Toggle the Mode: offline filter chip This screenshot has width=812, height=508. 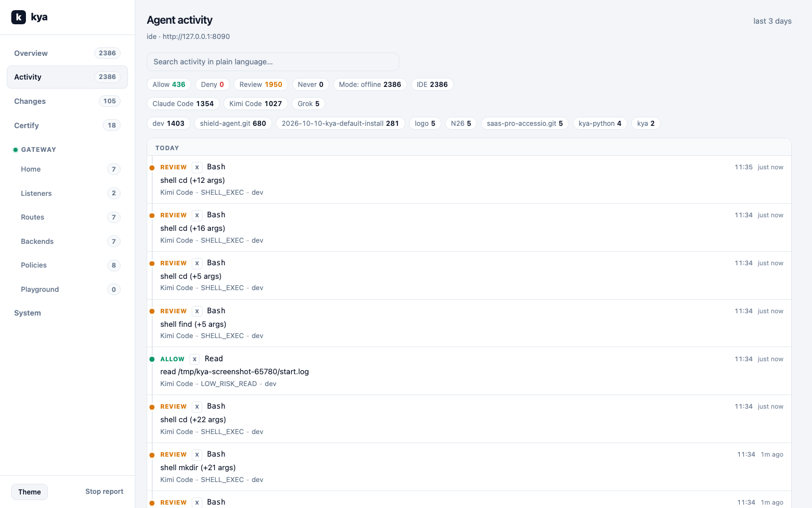(370, 85)
